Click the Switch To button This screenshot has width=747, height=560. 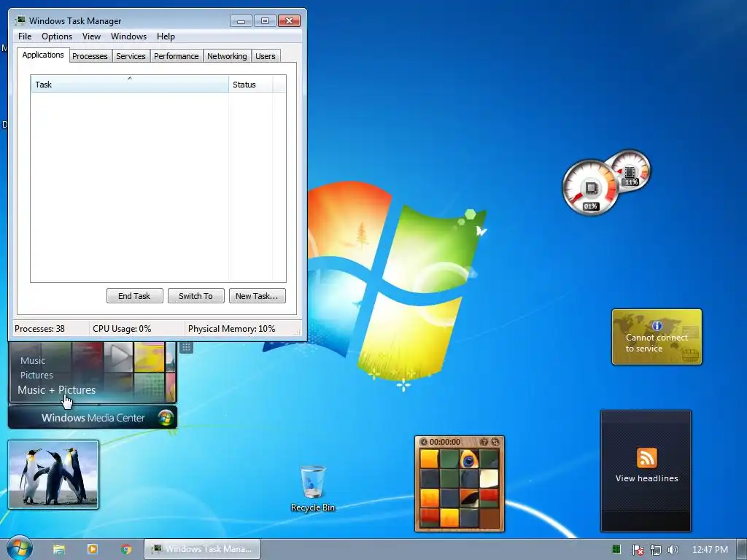196,296
